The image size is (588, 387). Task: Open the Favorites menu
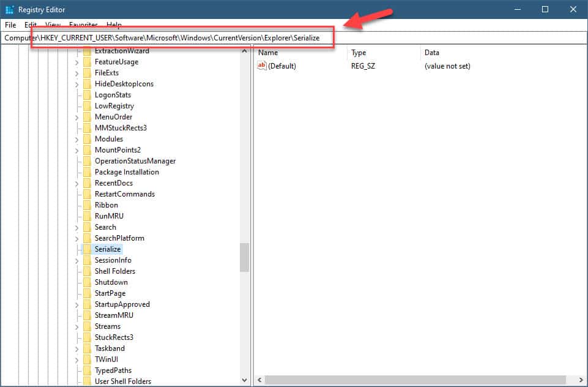83,24
